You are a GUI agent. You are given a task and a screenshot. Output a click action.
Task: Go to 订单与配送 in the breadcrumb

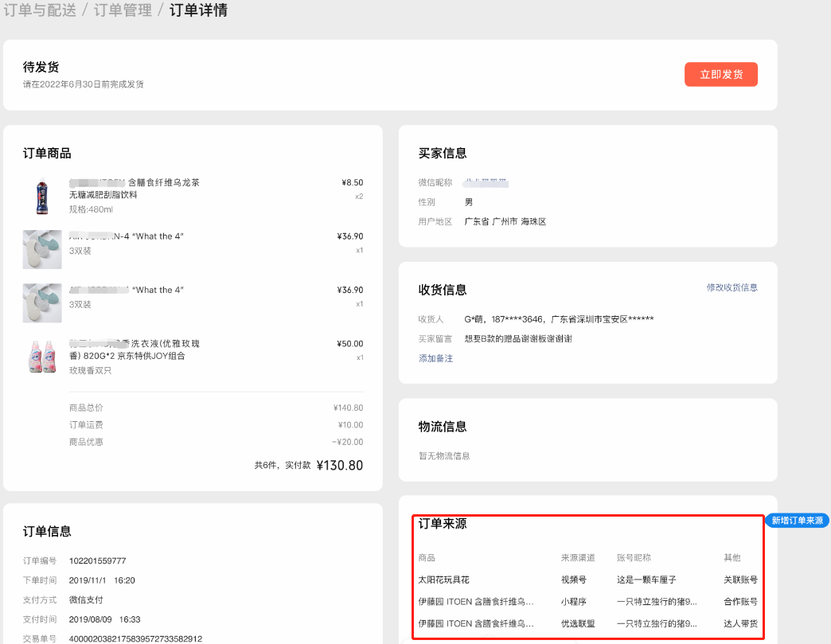point(38,11)
